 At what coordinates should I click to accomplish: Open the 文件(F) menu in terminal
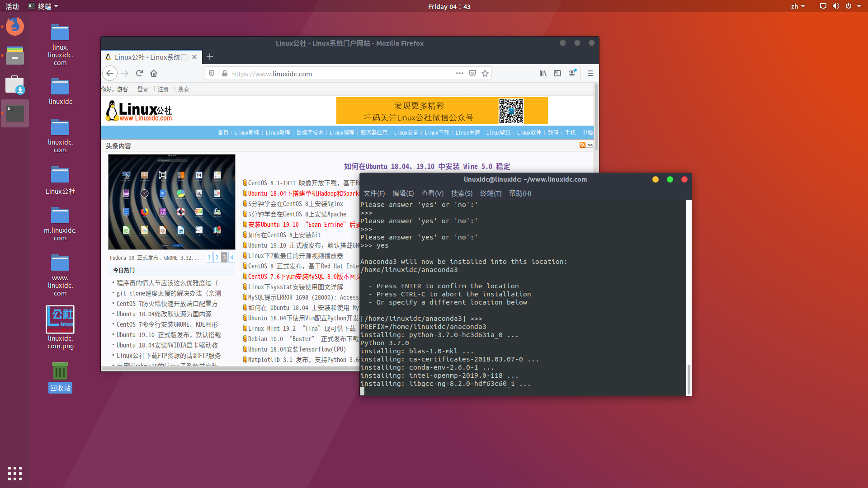click(374, 193)
